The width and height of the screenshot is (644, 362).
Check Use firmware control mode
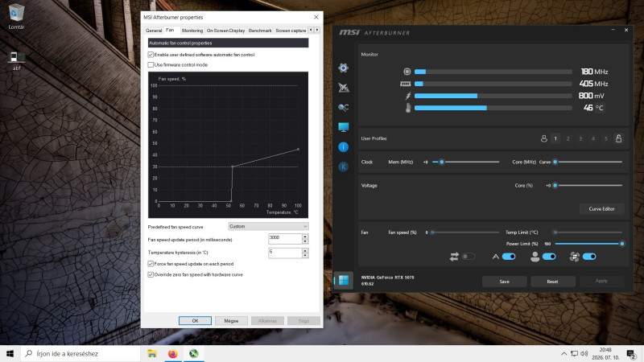151,65
